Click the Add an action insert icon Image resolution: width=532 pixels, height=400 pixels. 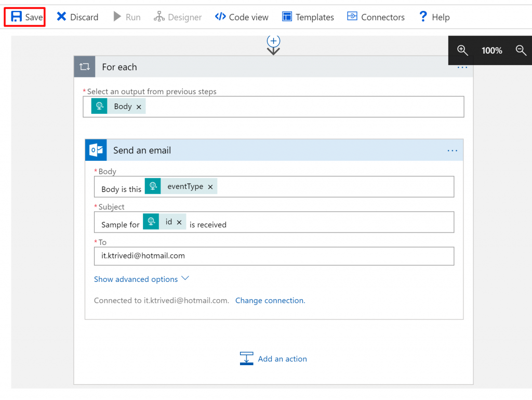(247, 358)
